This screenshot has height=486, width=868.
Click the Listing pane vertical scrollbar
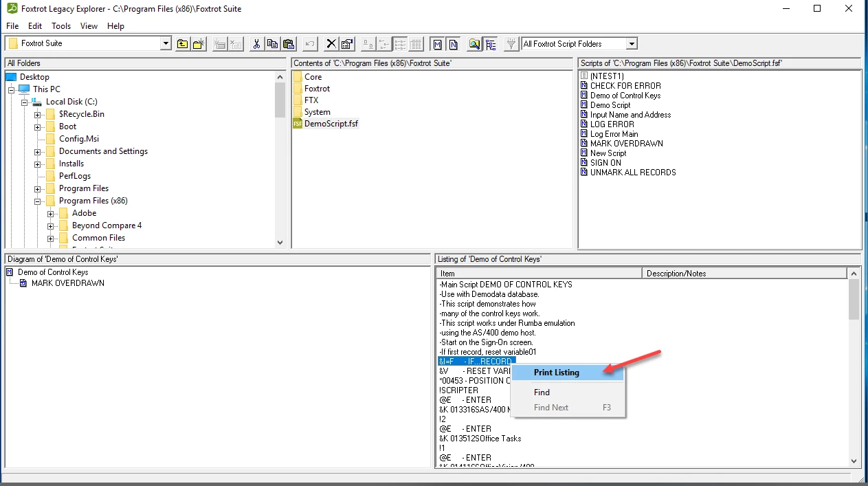[854, 368]
